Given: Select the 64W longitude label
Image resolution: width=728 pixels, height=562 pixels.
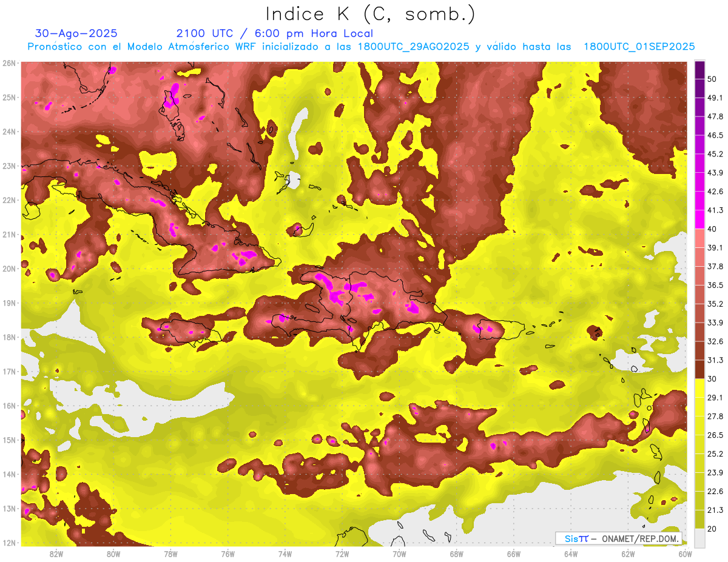Looking at the screenshot, I should click(571, 554).
